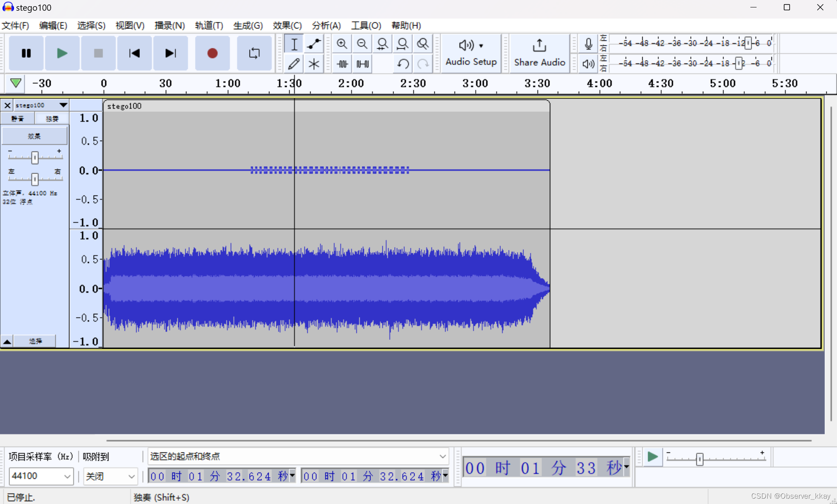The image size is (837, 504).
Task: Adjust the track pan slider
Action: point(35,179)
